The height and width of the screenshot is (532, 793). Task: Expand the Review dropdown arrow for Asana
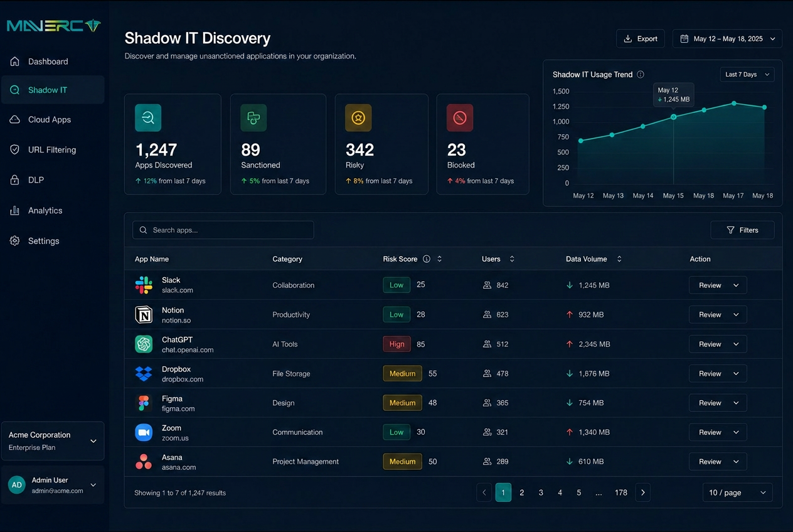coord(736,462)
